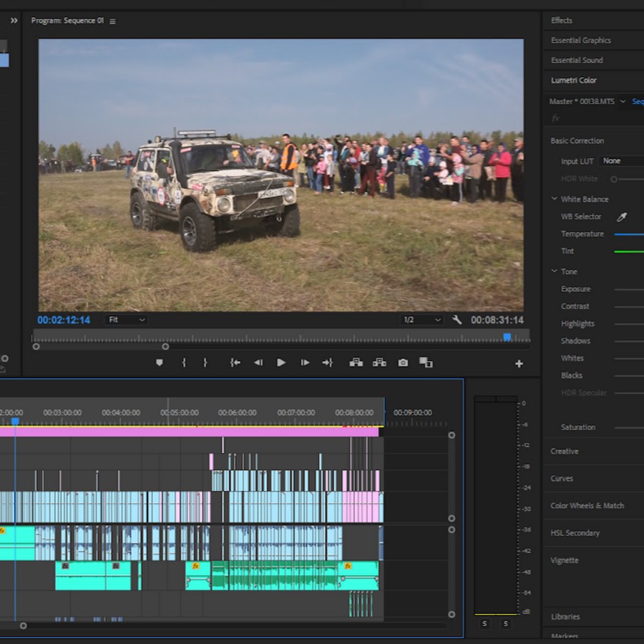Image resolution: width=644 pixels, height=644 pixels.
Task: Open the button editor plus icon
Action: coord(519,364)
